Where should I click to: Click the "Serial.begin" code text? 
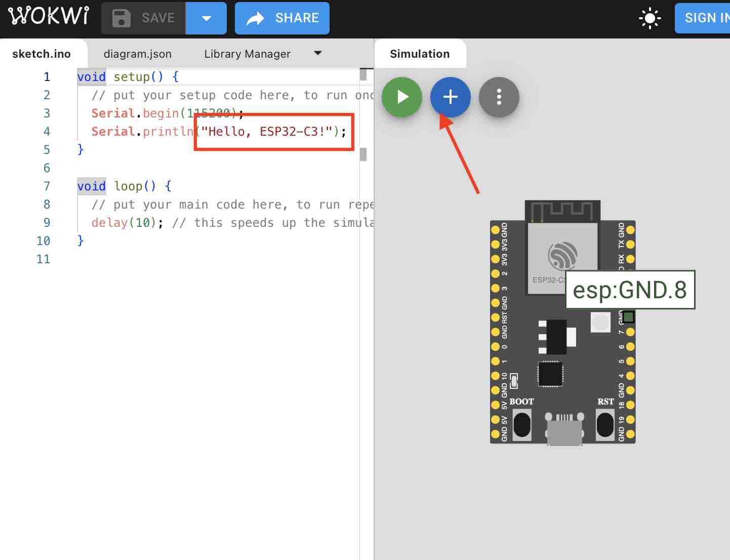[x=135, y=113]
